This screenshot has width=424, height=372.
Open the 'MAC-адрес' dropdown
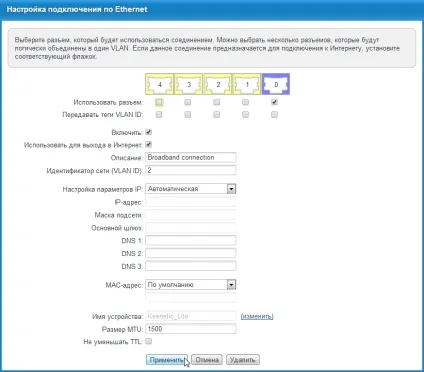[191, 285]
